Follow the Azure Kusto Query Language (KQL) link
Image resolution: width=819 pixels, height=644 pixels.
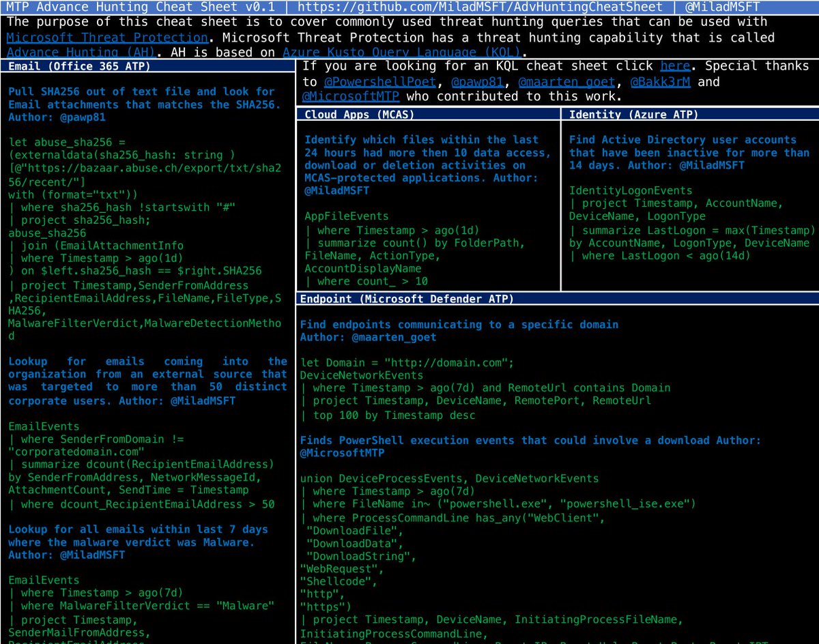(402, 53)
